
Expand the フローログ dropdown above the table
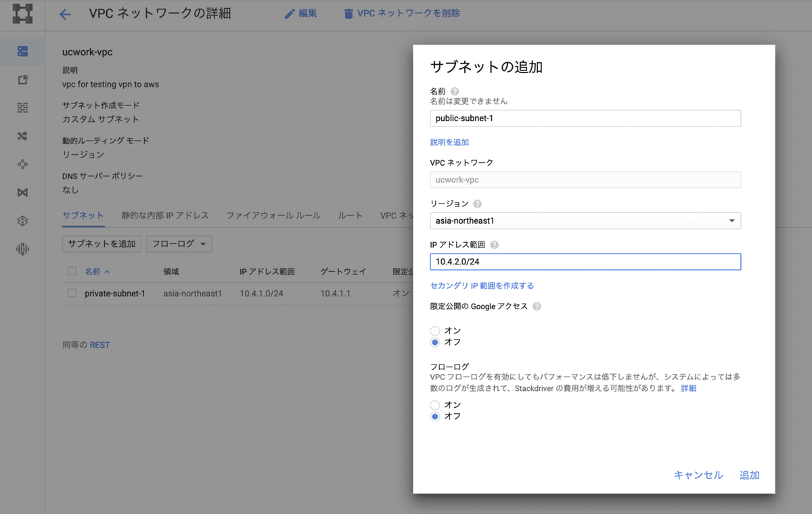point(179,243)
